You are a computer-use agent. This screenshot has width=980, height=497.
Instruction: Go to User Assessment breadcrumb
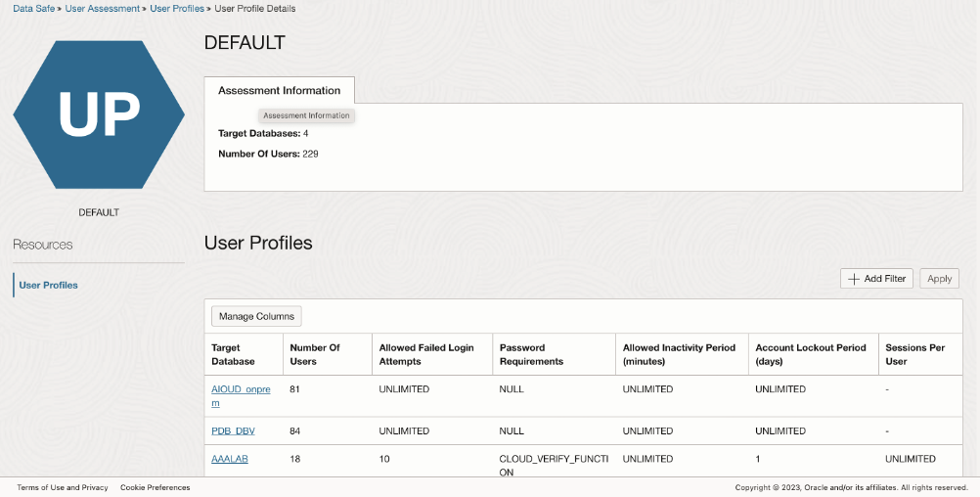103,9
